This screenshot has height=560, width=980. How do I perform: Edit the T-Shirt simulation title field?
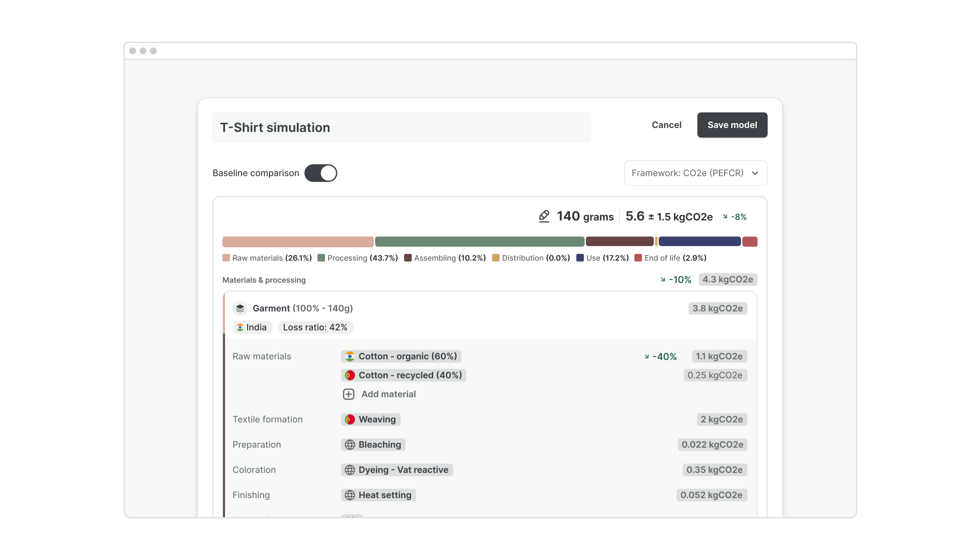pyautogui.click(x=401, y=127)
